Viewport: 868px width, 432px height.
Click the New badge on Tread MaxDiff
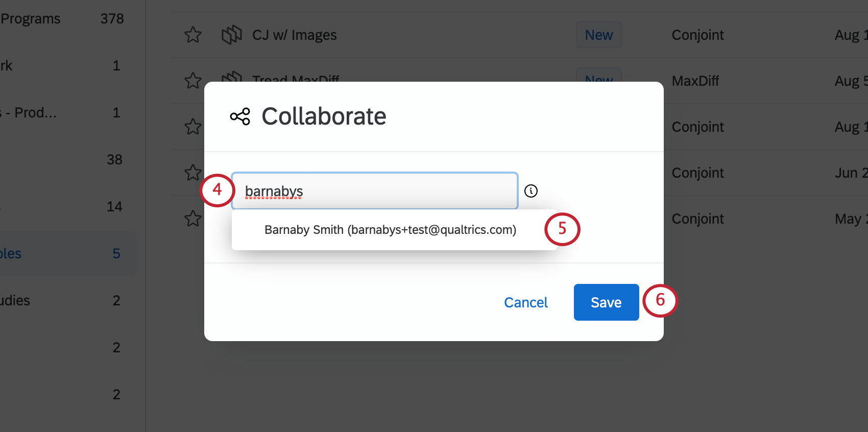(598, 79)
